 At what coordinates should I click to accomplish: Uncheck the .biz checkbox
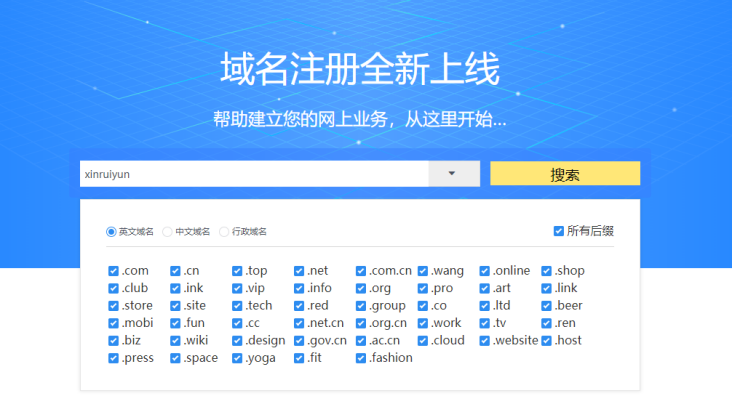[x=113, y=340]
